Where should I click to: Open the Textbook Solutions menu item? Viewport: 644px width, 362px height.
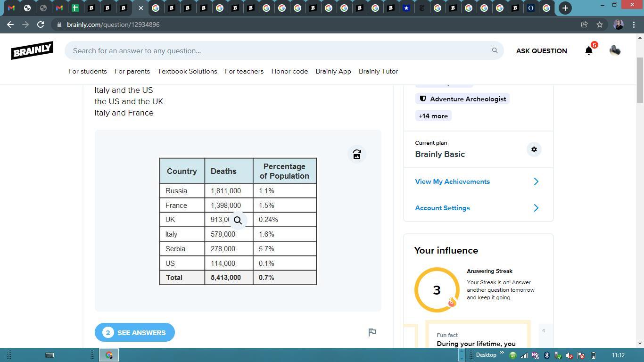187,71
